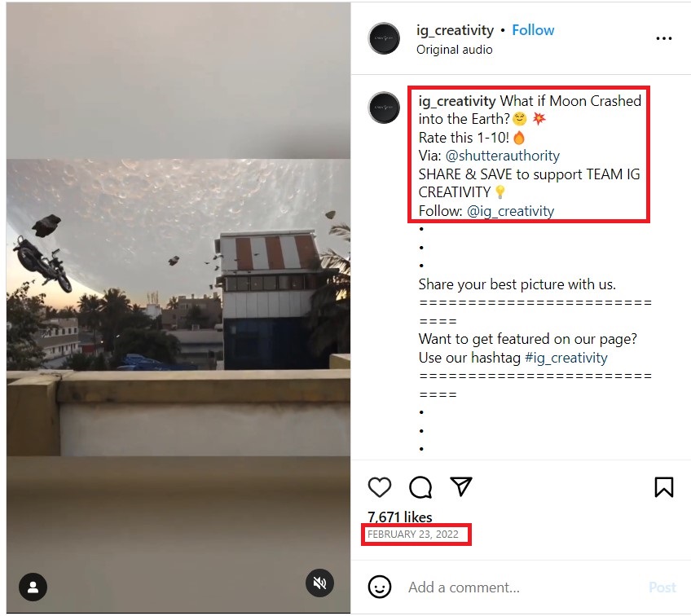Open comments with speech bubble icon
This screenshot has width=691, height=616.
pos(420,487)
